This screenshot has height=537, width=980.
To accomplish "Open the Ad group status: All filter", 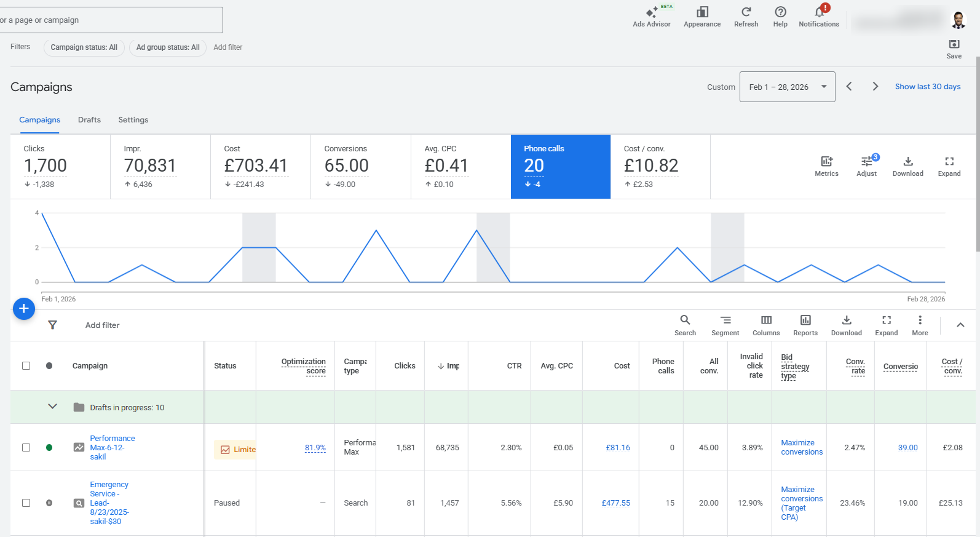I will (x=168, y=47).
